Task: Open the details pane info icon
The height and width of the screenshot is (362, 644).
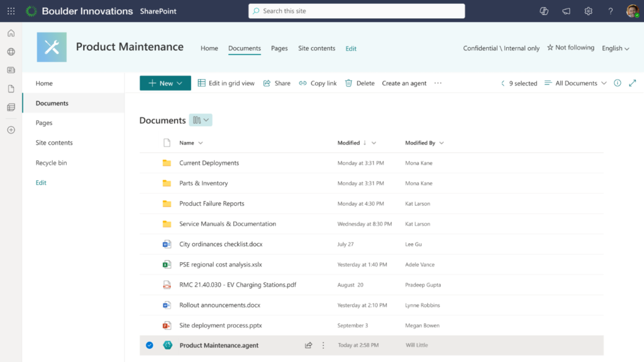Action: pos(618,83)
